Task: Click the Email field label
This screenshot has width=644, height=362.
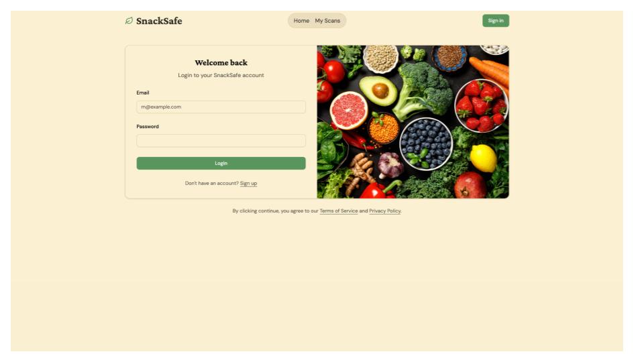Action: click(x=142, y=93)
